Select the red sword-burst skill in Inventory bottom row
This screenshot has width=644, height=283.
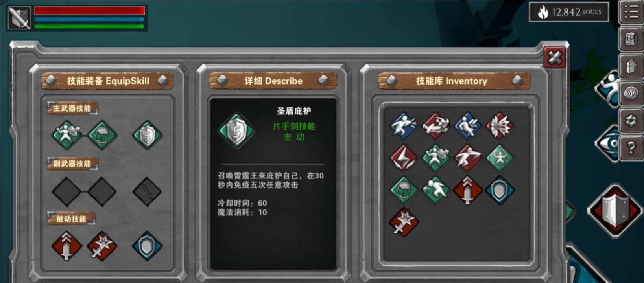click(404, 222)
